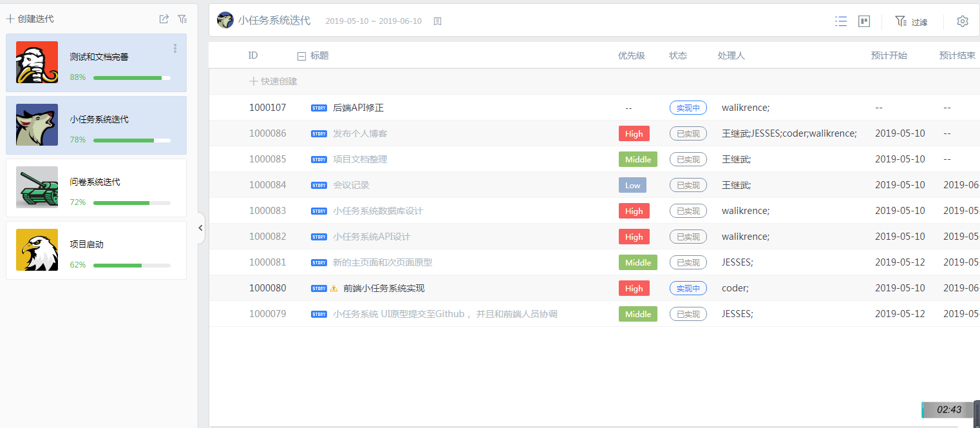Viewport: 980px width, 428px height.
Task: Click the STORY badge of 后端API修正
Action: 319,108
